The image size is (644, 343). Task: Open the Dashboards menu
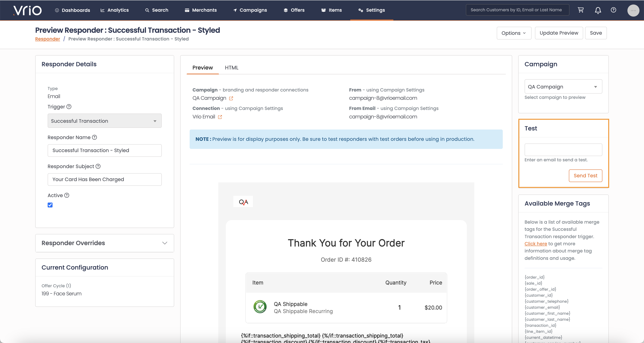[72, 10]
